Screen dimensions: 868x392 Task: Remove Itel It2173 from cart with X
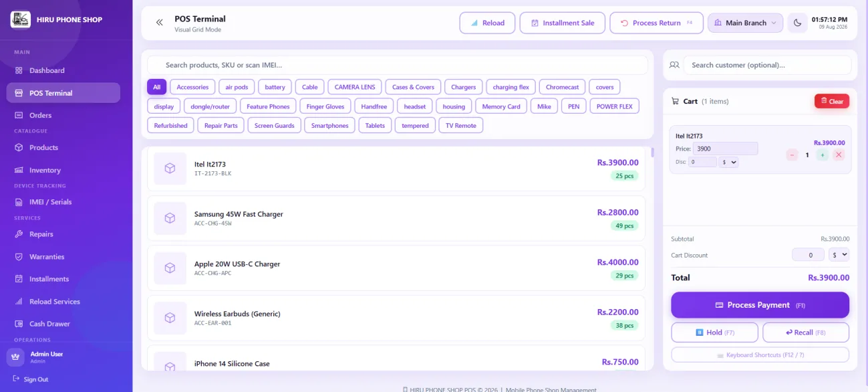click(x=839, y=155)
